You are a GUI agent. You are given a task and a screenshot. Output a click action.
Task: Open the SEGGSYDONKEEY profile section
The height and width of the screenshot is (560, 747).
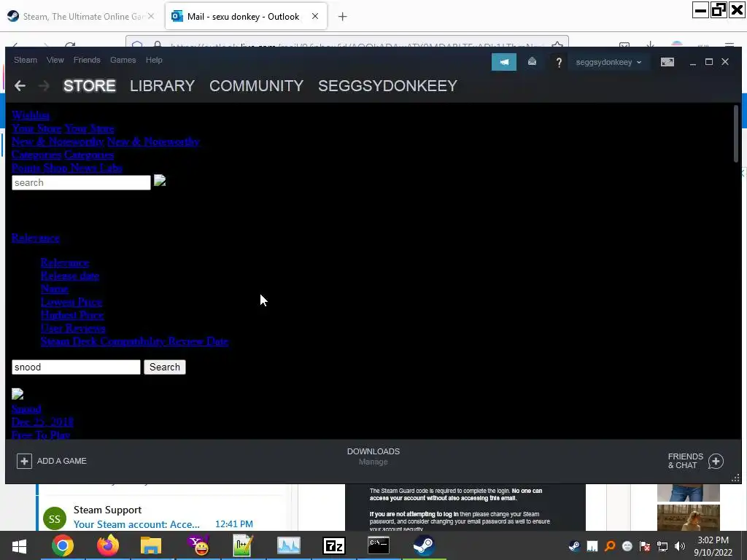pyautogui.click(x=388, y=86)
